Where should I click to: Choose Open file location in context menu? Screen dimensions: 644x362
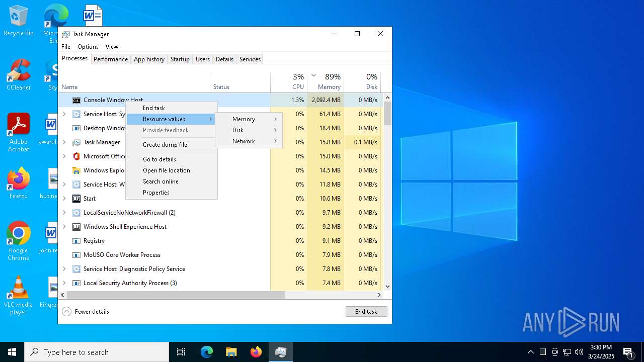[x=172, y=170]
